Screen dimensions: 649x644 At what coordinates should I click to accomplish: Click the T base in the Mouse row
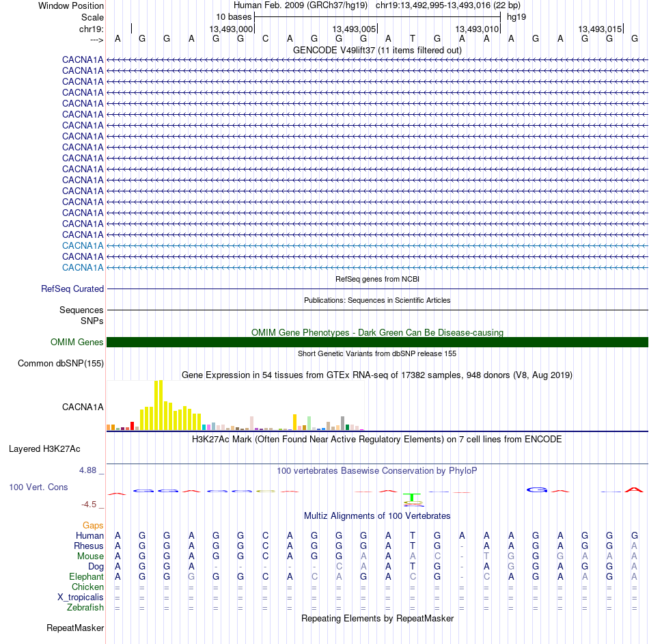486,556
